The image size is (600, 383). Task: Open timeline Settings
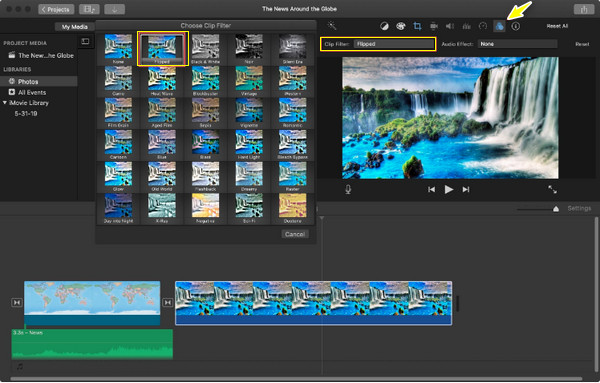point(579,208)
